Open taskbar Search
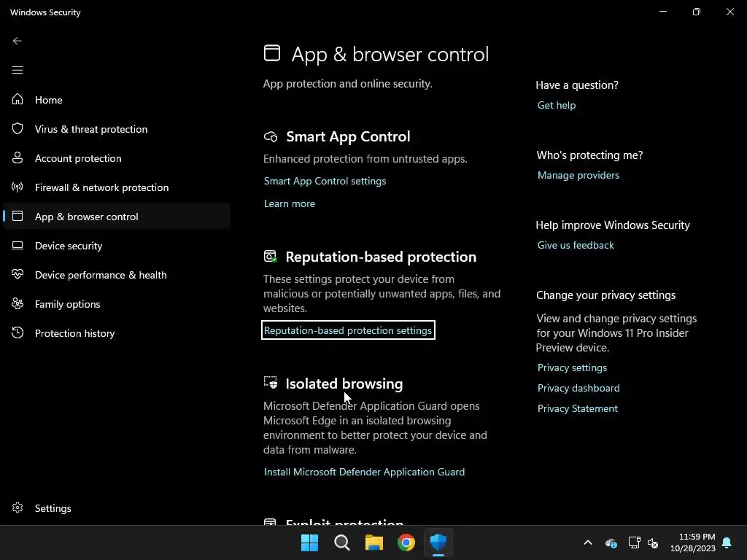The image size is (747, 560). click(x=341, y=542)
